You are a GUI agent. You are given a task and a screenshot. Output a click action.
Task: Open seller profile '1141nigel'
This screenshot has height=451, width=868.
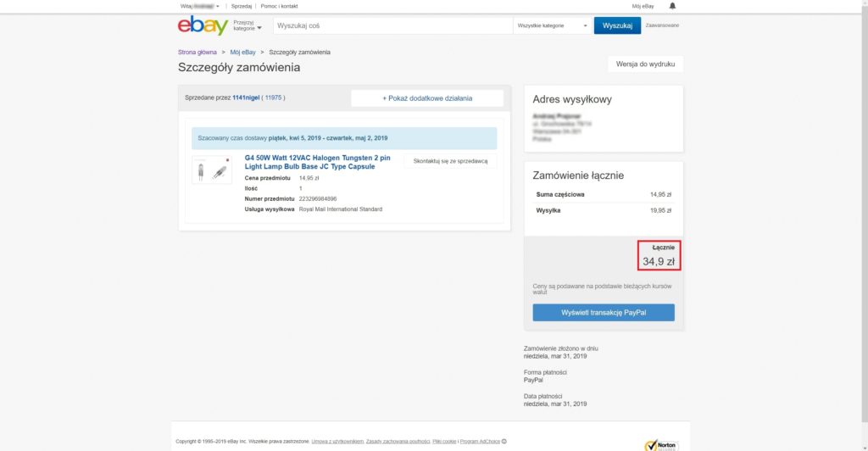245,98
